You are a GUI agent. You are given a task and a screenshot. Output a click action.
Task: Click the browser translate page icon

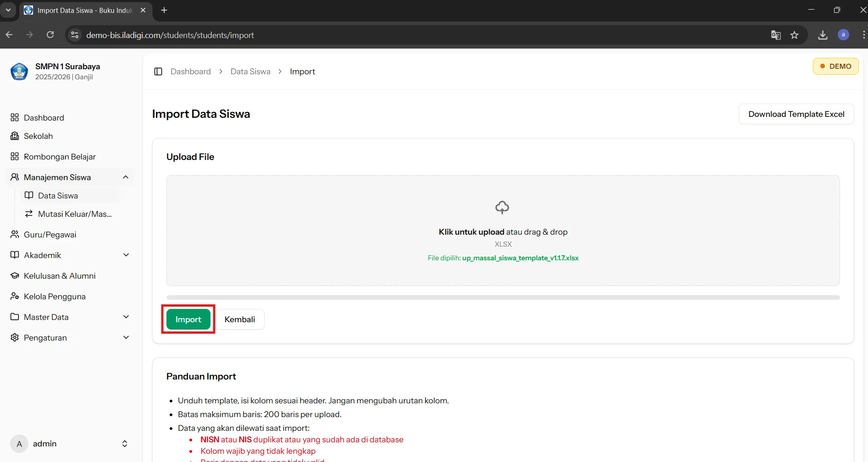[x=776, y=35]
